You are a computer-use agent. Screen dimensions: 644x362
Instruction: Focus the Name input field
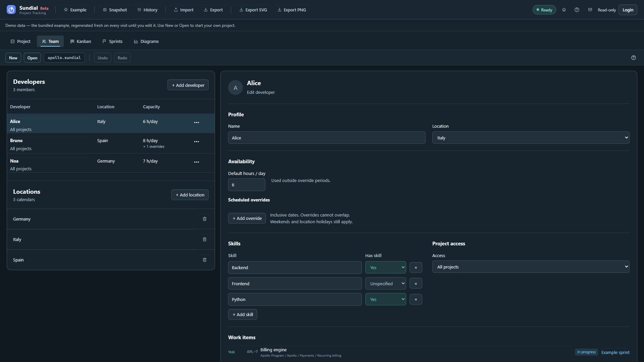click(327, 138)
